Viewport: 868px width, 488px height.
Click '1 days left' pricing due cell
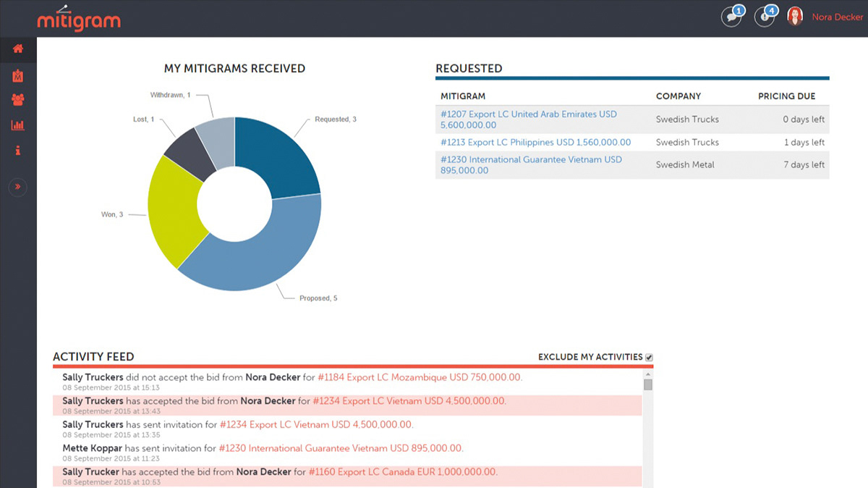coord(804,142)
